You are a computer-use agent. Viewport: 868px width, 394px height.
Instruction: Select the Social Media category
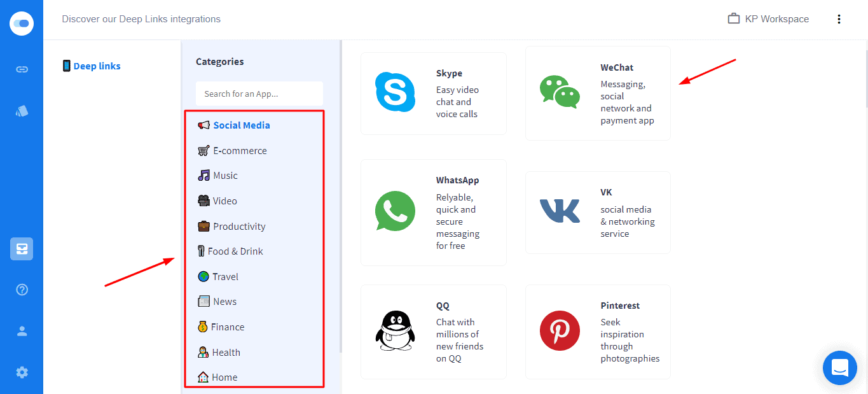(x=241, y=125)
